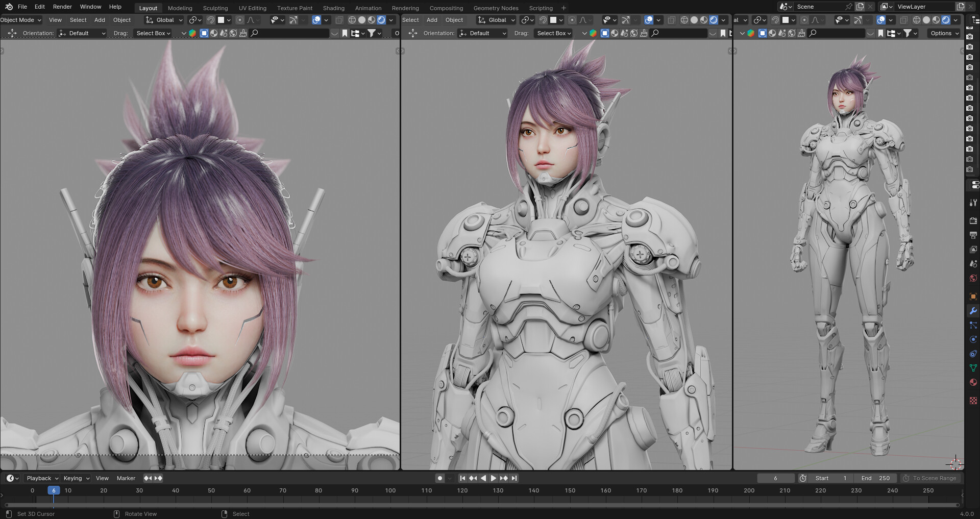
Task: Select wireframe shading in left viewport
Action: 352,20
